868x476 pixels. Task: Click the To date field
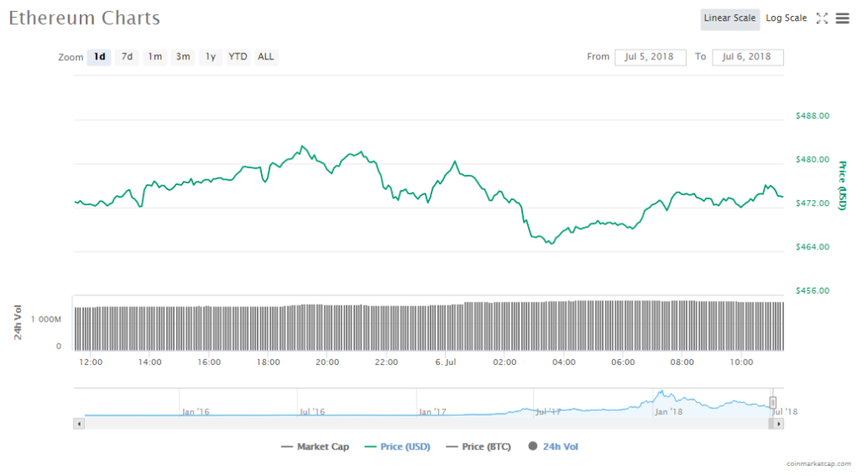point(748,57)
